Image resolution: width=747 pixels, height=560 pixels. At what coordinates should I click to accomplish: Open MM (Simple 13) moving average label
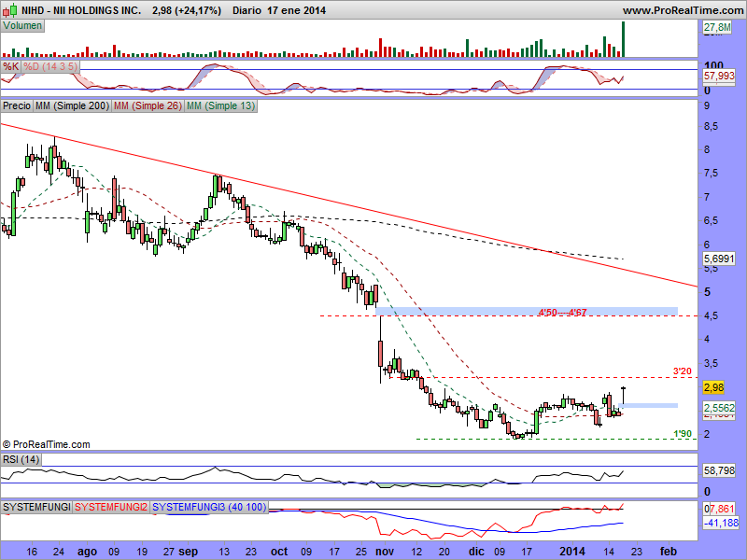[220, 105]
